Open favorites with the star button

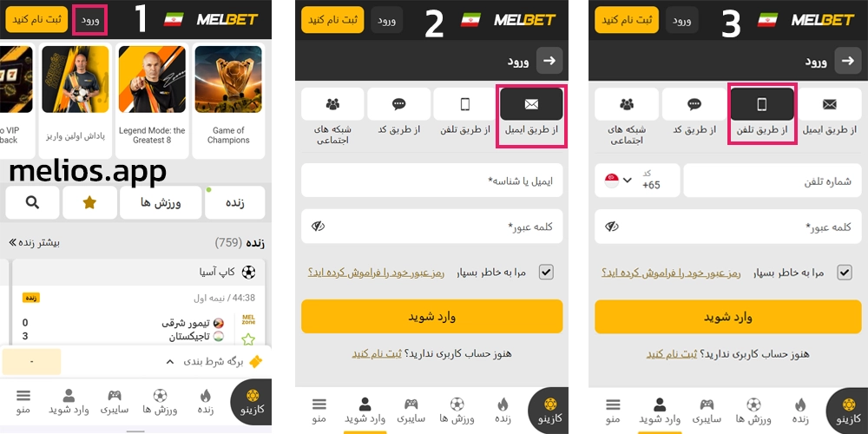[89, 202]
